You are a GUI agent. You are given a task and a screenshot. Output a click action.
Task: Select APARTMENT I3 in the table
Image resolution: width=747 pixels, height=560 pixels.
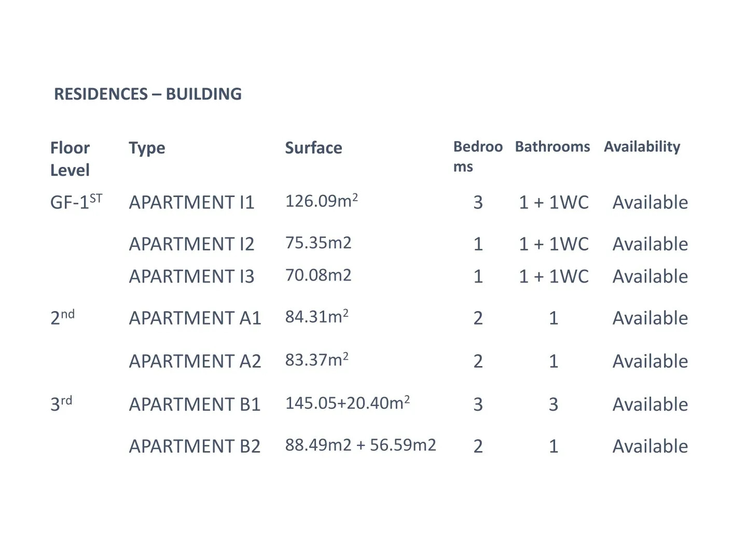tap(191, 276)
